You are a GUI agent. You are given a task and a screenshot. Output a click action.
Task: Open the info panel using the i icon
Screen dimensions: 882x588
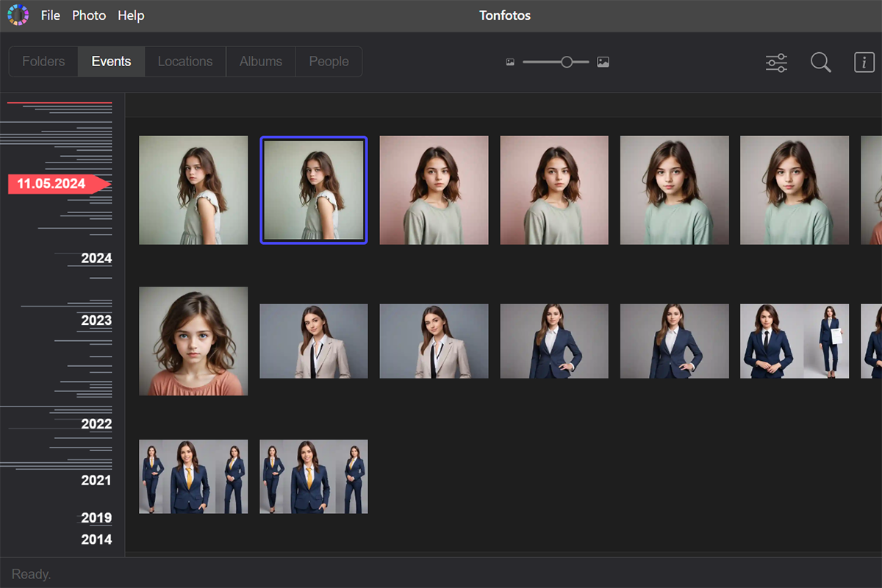[x=865, y=62]
